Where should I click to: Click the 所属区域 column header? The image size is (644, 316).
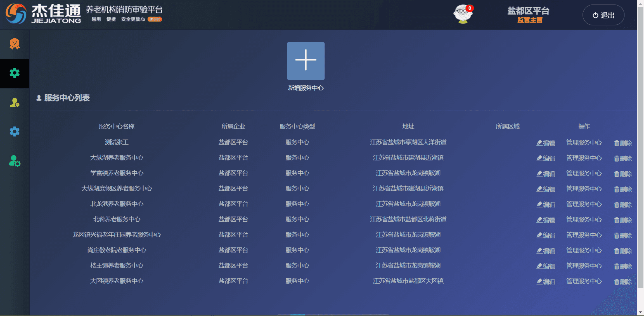coord(508,126)
